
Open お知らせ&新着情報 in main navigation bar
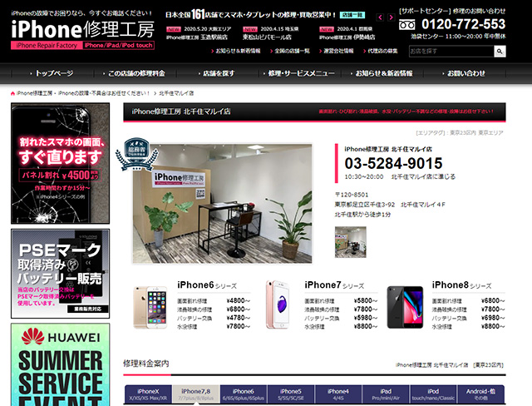click(x=382, y=73)
